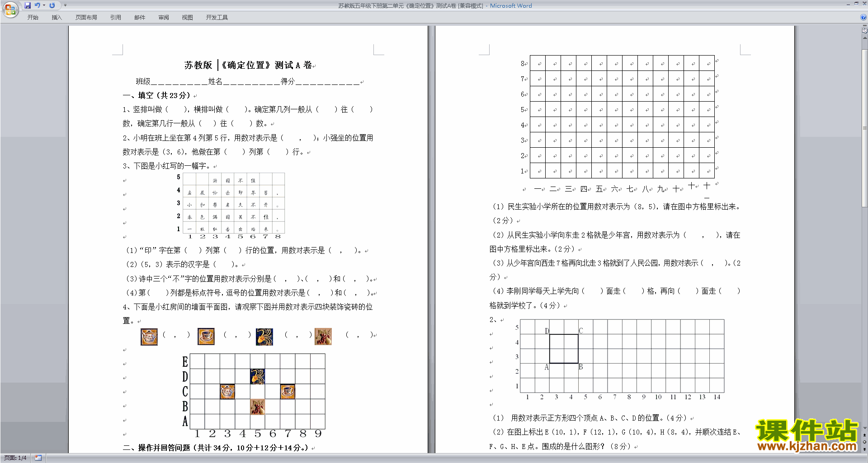Open the 开发工具 ribbon tab
The image size is (868, 463).
pyautogui.click(x=217, y=18)
